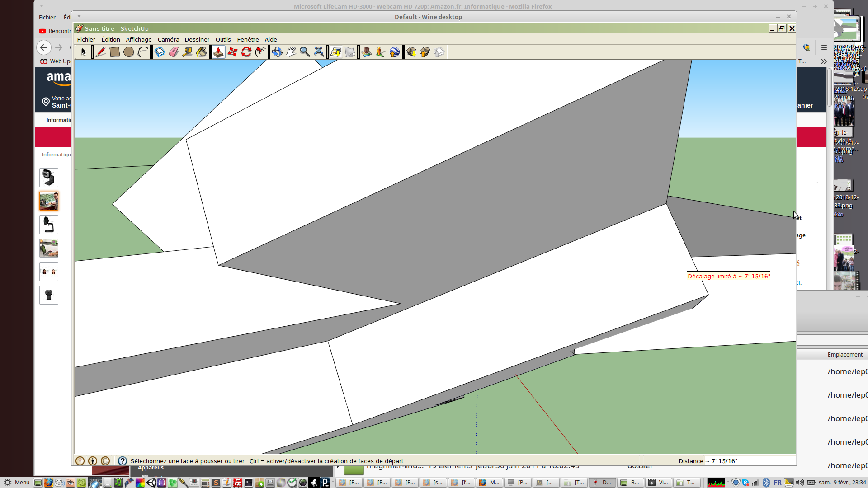Select the Move tool
The width and height of the screenshot is (868, 488).
(232, 52)
